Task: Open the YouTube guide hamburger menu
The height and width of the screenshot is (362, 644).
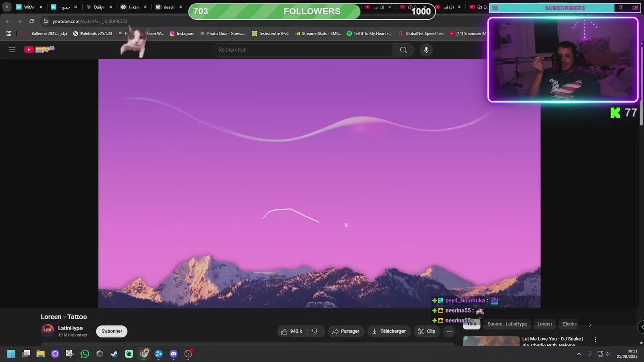Action: [12, 50]
